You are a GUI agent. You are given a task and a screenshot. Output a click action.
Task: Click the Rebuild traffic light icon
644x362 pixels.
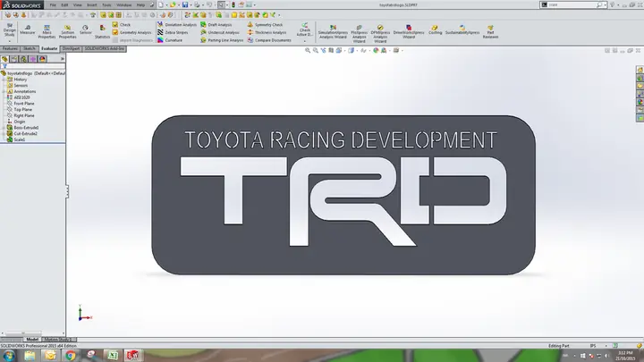[x=233, y=5]
